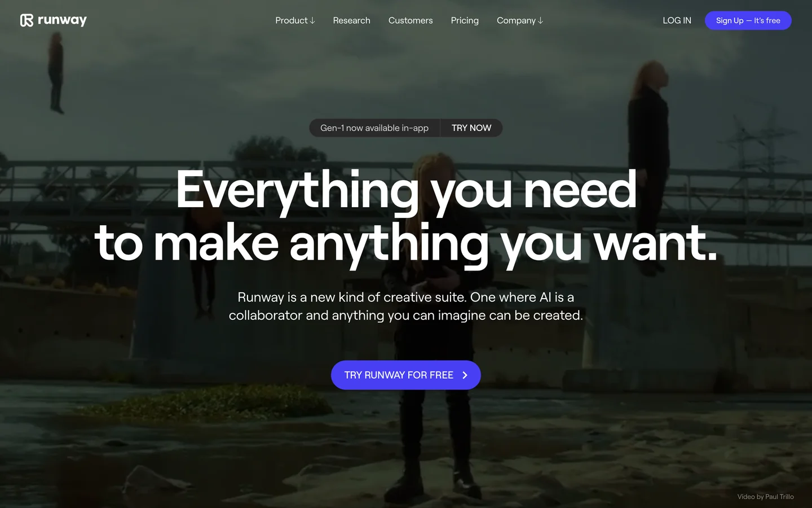Click the Runway R logo icon
Screen dimensions: 812x508
coord(27,20)
